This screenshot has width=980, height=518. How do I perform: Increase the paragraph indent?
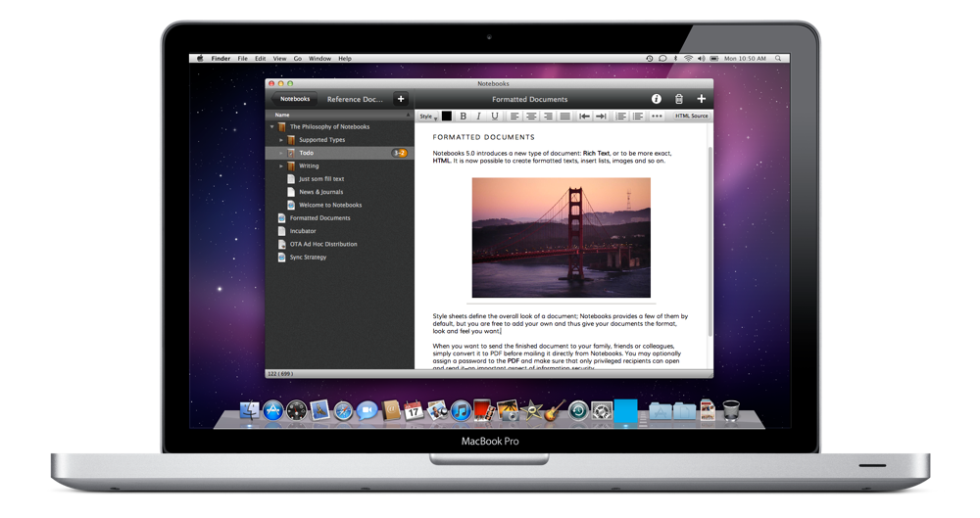click(601, 116)
